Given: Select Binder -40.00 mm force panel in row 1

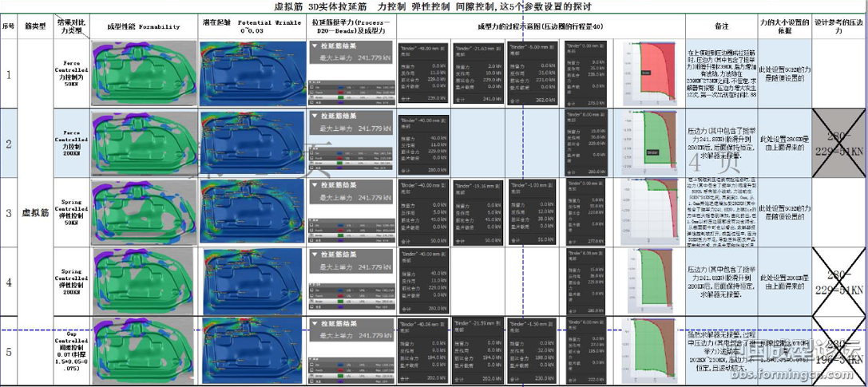Looking at the screenshot, I should (422, 73).
